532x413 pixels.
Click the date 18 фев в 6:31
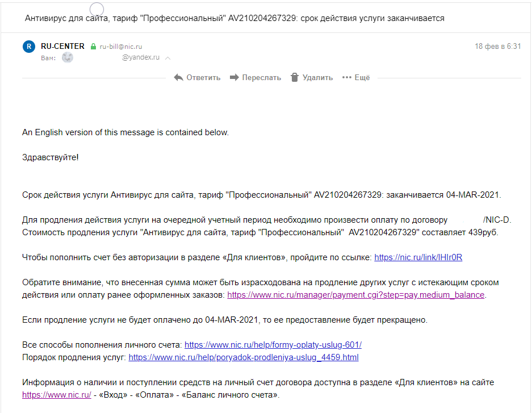pyautogui.click(x=498, y=47)
